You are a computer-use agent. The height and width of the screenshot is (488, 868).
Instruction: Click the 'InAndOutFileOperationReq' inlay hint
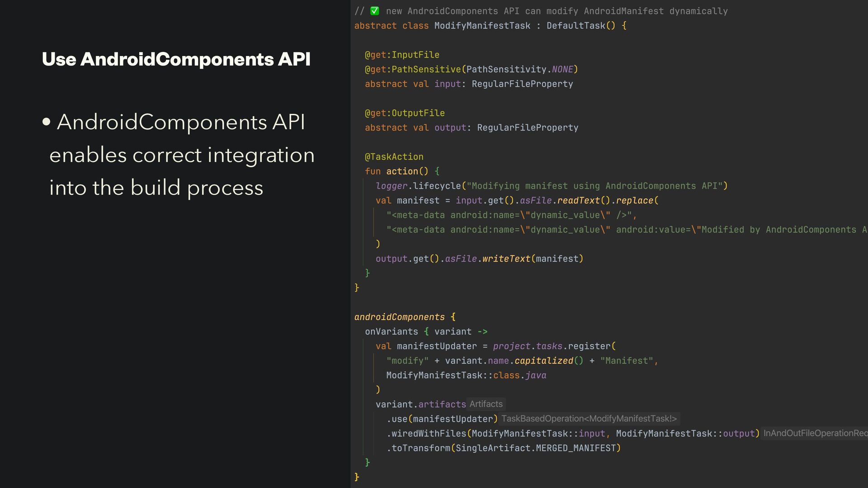point(815,433)
